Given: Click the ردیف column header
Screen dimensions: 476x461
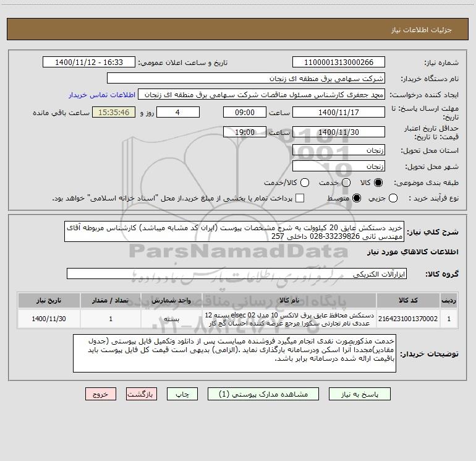Looking at the screenshot, I should point(449,300).
